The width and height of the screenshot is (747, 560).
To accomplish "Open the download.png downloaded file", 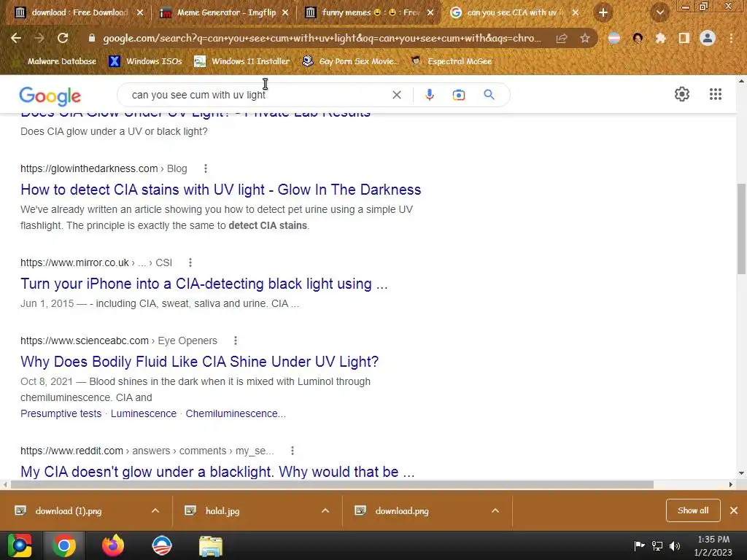I will coord(402,511).
